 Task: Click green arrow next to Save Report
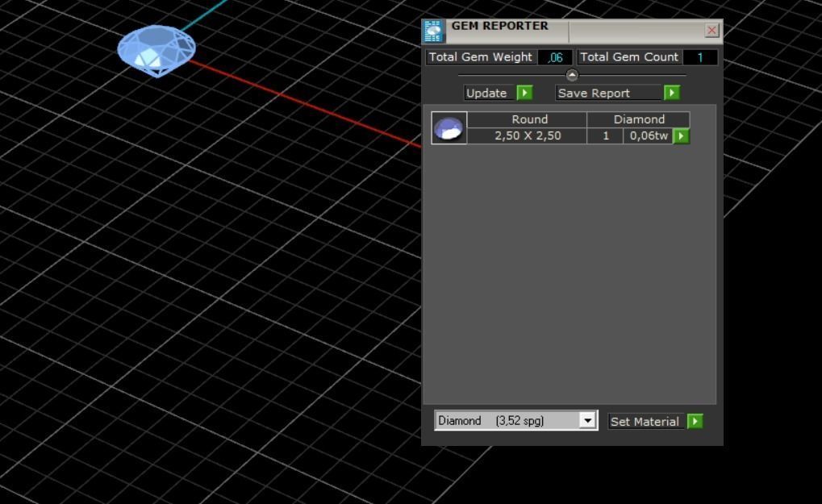(x=672, y=93)
